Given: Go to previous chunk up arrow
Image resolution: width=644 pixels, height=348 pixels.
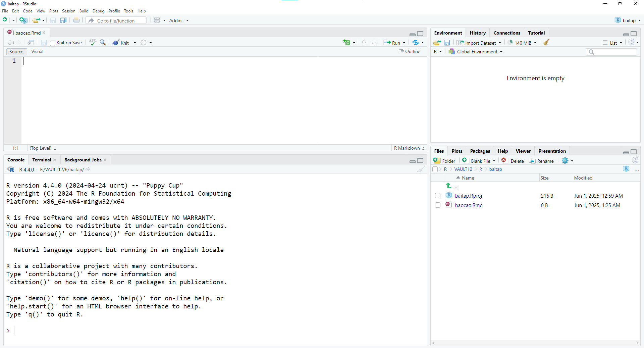Looking at the screenshot, I should pos(364,43).
